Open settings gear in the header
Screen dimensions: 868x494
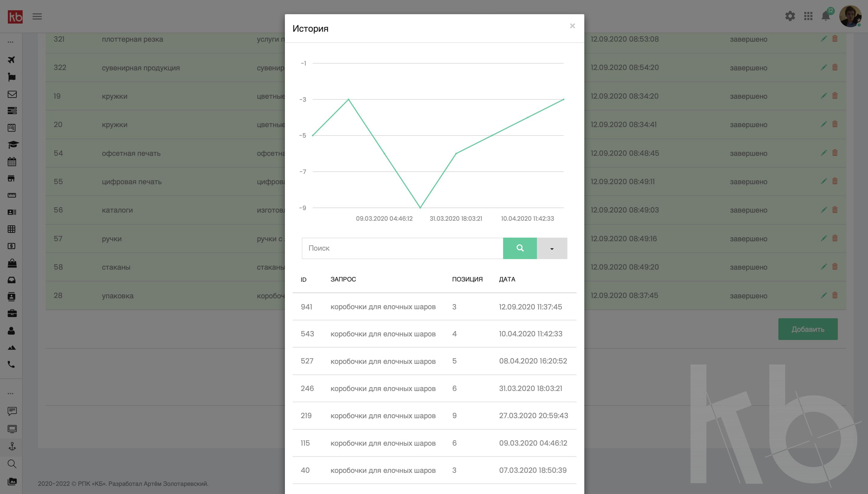click(790, 16)
